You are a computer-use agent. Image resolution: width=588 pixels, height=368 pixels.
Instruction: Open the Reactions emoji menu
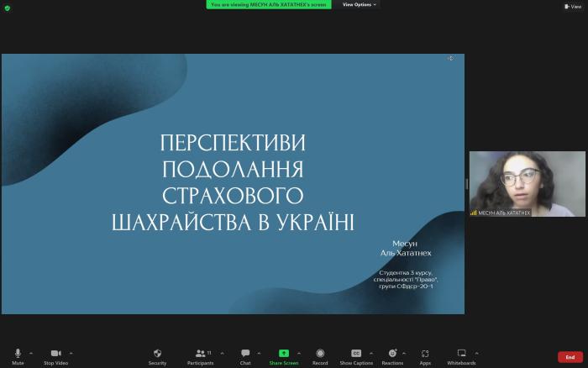392,354
